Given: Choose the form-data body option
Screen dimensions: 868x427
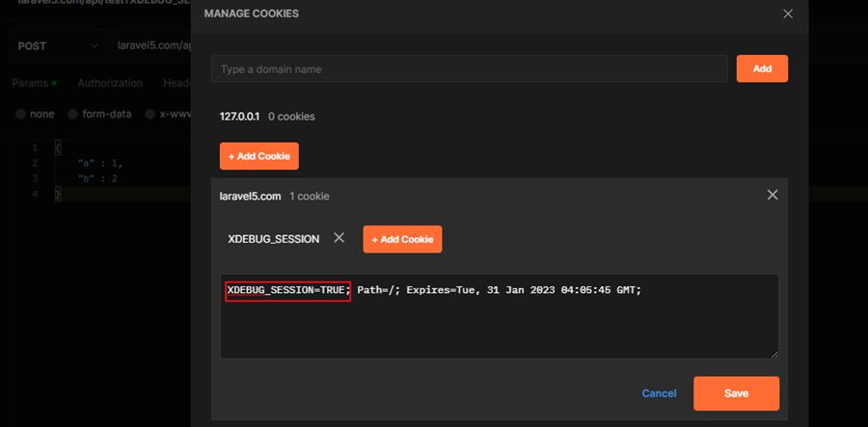Looking at the screenshot, I should point(73,114).
